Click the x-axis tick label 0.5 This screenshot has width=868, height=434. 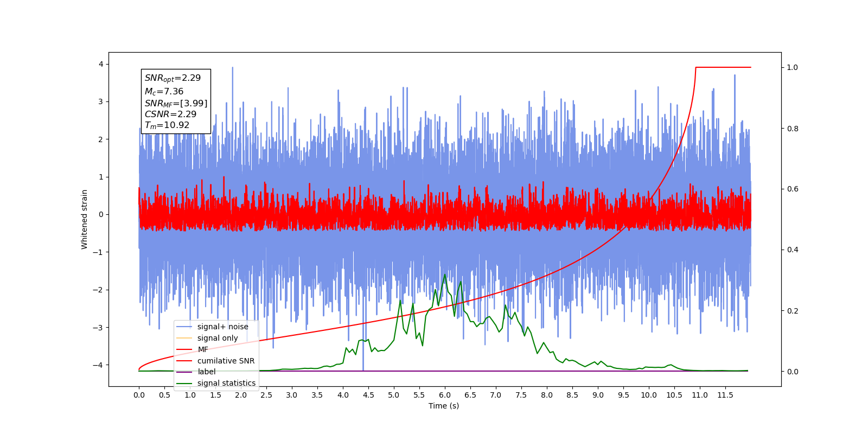pyautogui.click(x=164, y=395)
